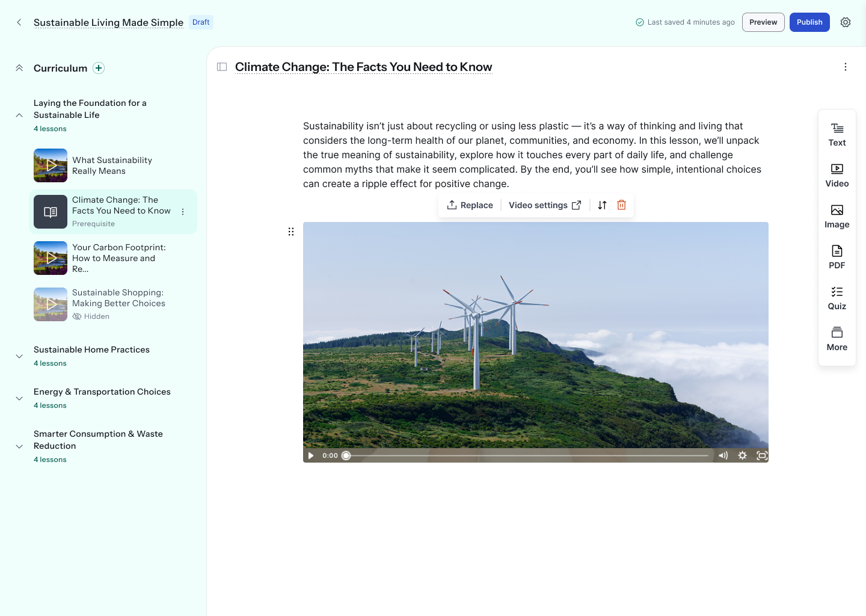Viewport: 866px width, 616px height.
Task: Collapse Laying the Foundation section
Action: pos(19,115)
